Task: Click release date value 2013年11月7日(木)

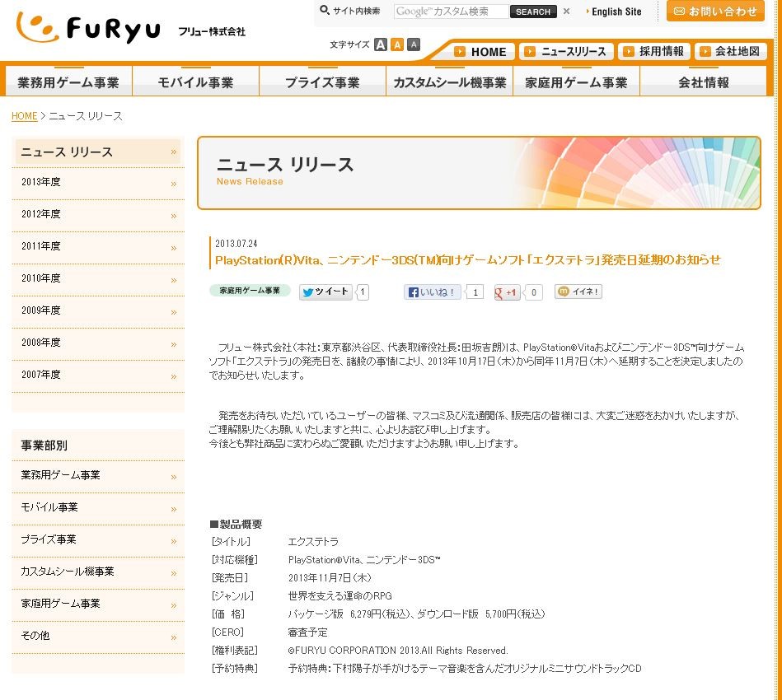Action: pyautogui.click(x=330, y=578)
